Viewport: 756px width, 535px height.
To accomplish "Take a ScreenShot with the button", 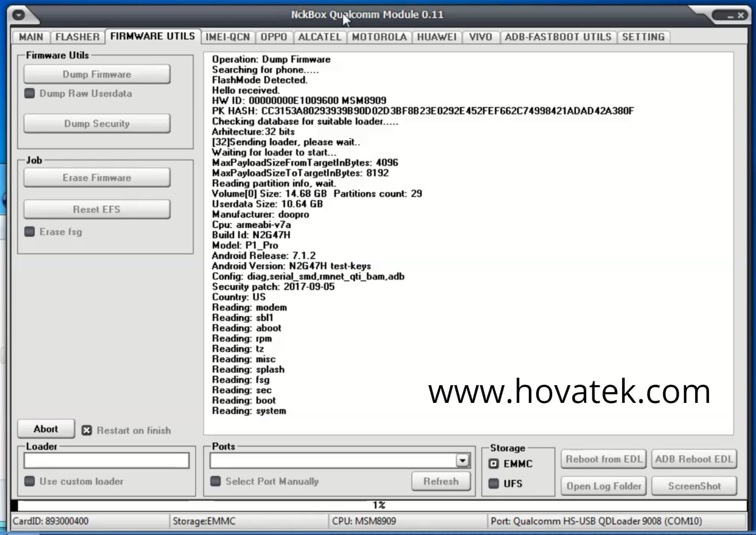I will (694, 486).
